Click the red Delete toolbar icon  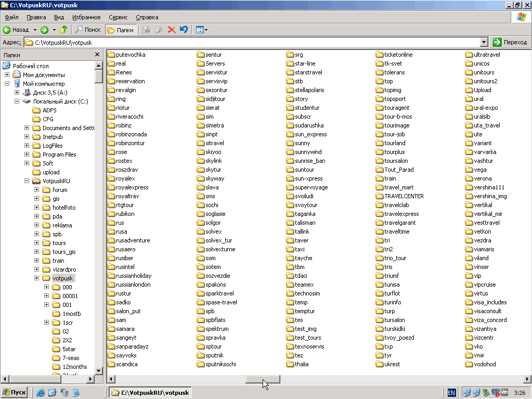(172, 30)
